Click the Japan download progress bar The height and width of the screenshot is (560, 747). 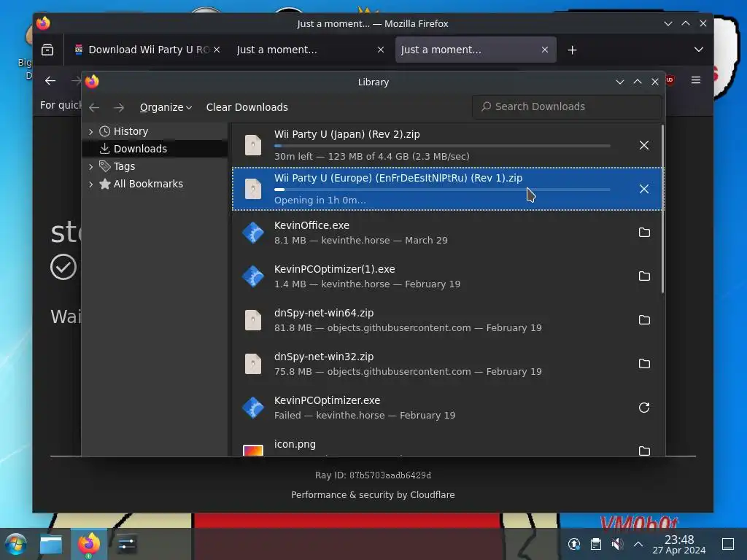(x=442, y=146)
